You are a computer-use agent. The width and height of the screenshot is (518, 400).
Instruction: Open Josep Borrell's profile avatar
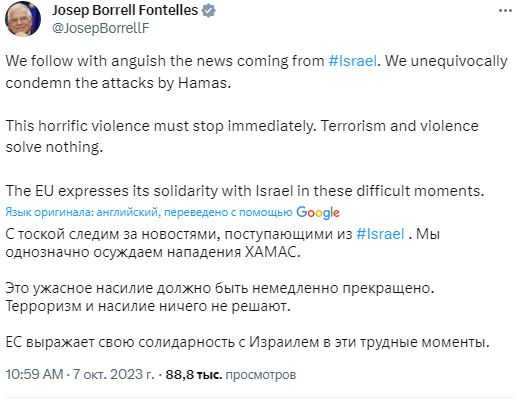point(23,19)
